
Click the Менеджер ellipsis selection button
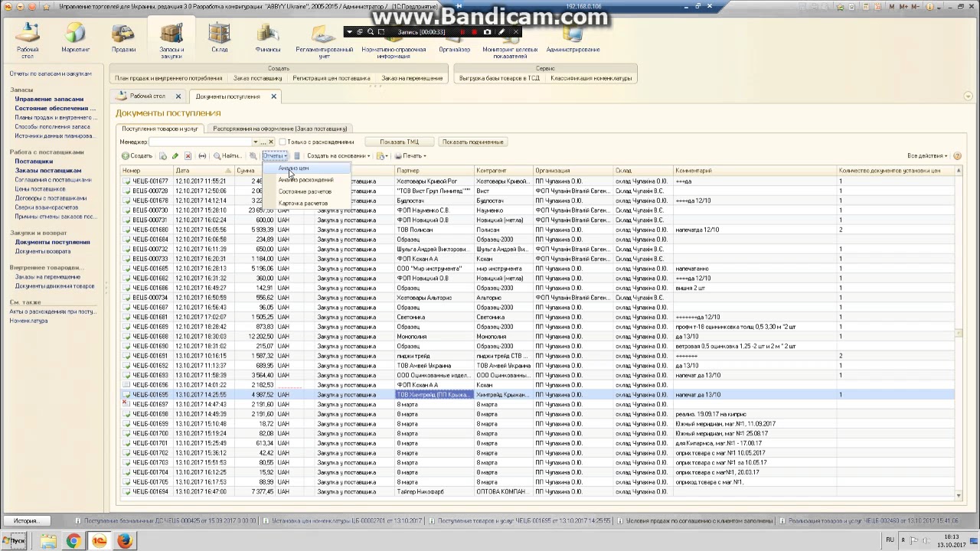(x=263, y=142)
